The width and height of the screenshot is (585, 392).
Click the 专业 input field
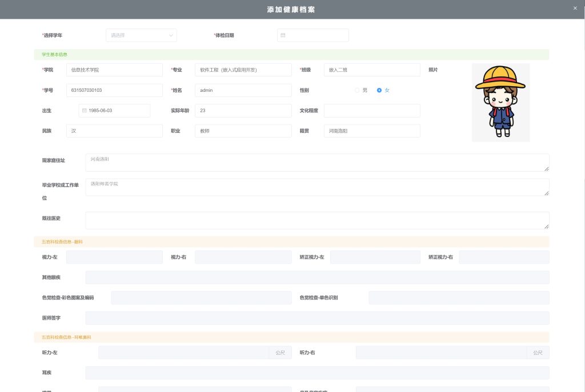coord(243,70)
